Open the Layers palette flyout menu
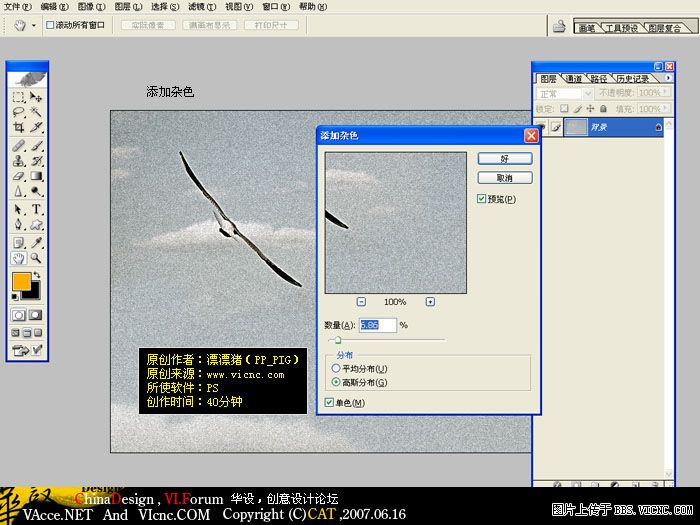This screenshot has width=700, height=525. coord(668,78)
